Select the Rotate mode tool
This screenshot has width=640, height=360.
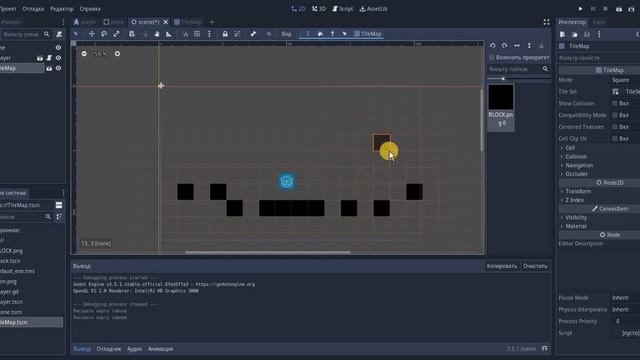click(x=104, y=34)
